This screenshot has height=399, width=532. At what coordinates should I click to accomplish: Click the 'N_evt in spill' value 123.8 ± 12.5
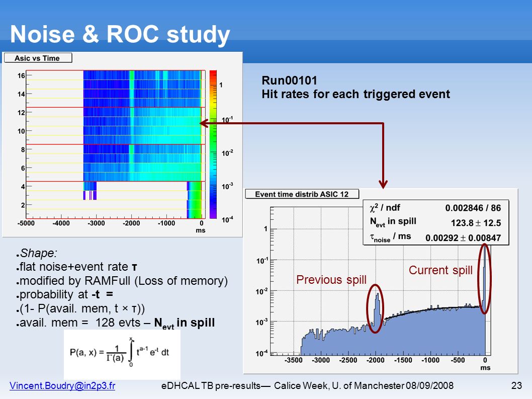pyautogui.click(x=476, y=223)
